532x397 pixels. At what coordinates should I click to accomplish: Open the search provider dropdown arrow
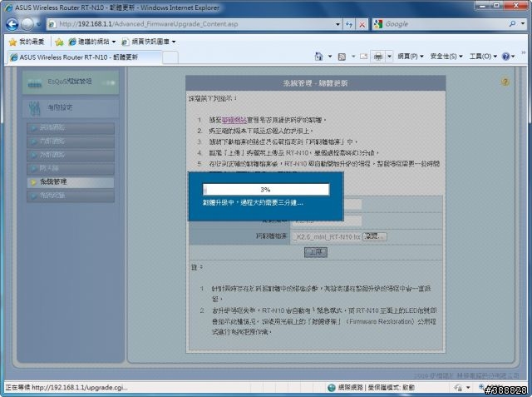(x=523, y=24)
